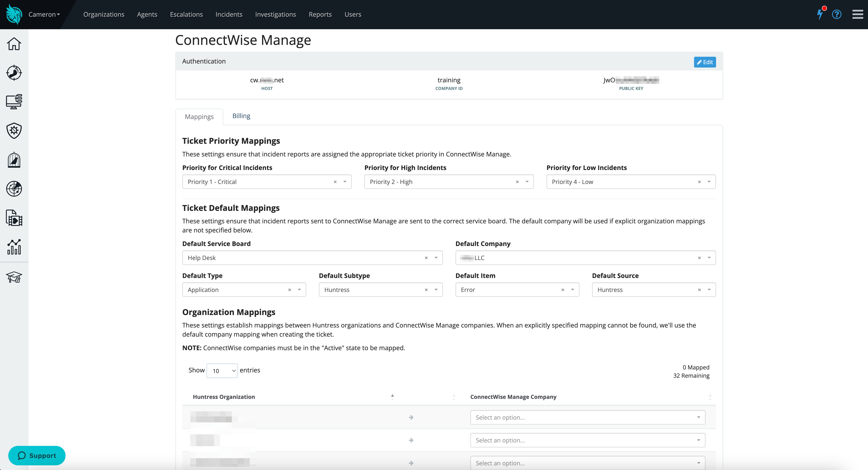Screen dimensions: 868x470
Task: Expand Priority 2 - High dropdown
Action: [x=527, y=182]
